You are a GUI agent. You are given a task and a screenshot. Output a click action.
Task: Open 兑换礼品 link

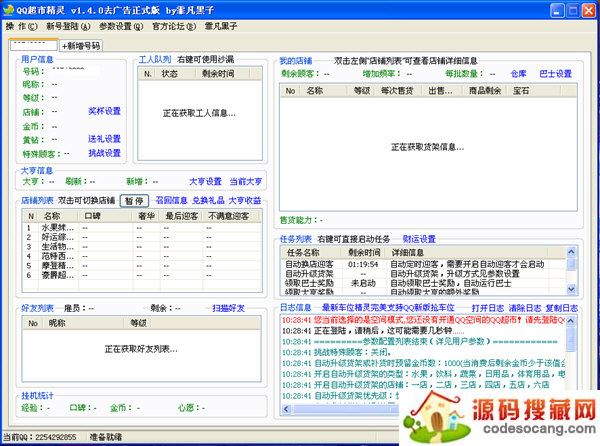(208, 200)
